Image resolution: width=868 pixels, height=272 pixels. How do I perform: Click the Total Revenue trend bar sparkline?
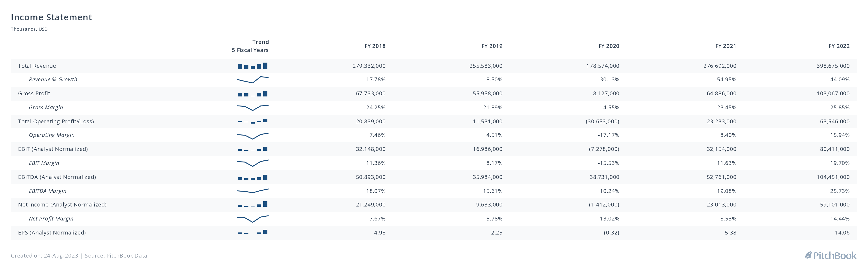point(253,66)
